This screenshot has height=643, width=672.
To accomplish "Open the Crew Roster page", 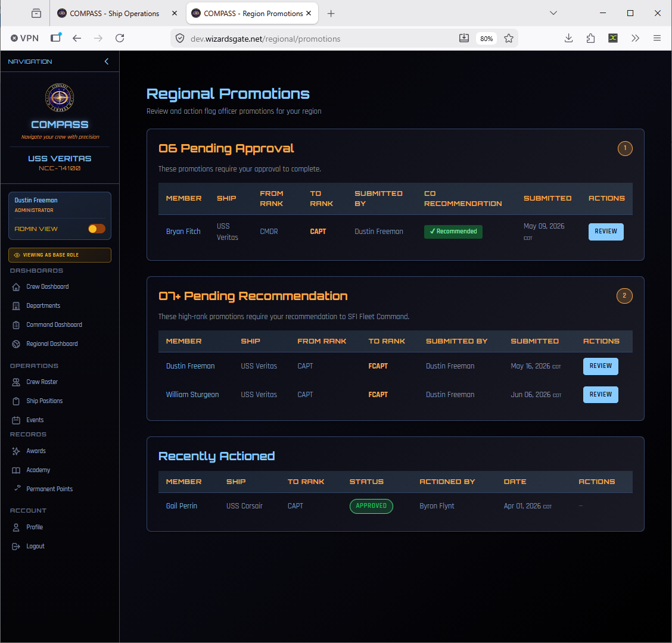I will tap(42, 382).
